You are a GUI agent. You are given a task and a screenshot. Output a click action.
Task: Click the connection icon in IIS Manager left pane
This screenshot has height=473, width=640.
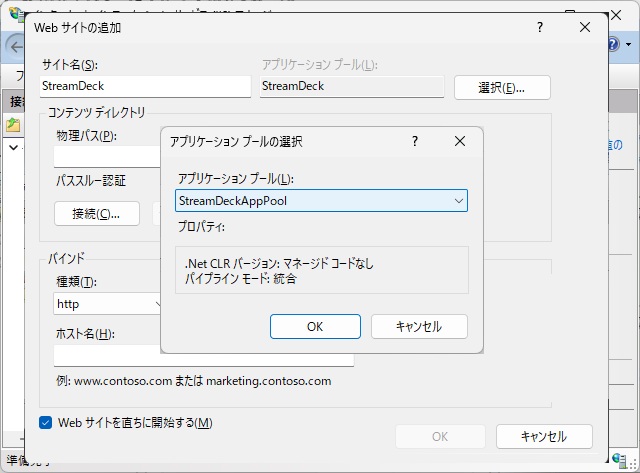pyautogui.click(x=13, y=124)
